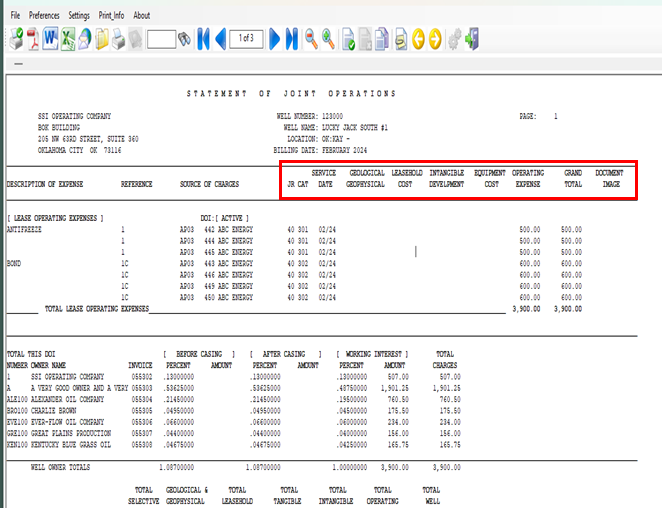Click 'SSI OPERATING COMPANY' in the address header
Viewport: 662px width, 508px height.
(74, 116)
